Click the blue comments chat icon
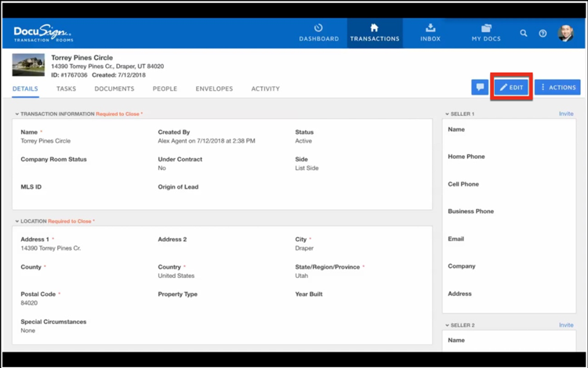588x368 pixels. (x=479, y=88)
